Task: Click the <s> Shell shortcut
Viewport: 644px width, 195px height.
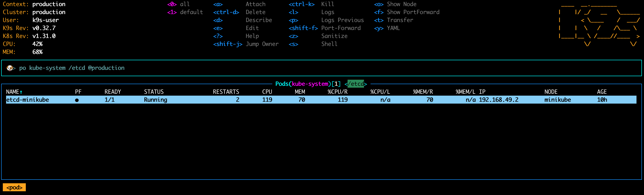Action: point(313,44)
